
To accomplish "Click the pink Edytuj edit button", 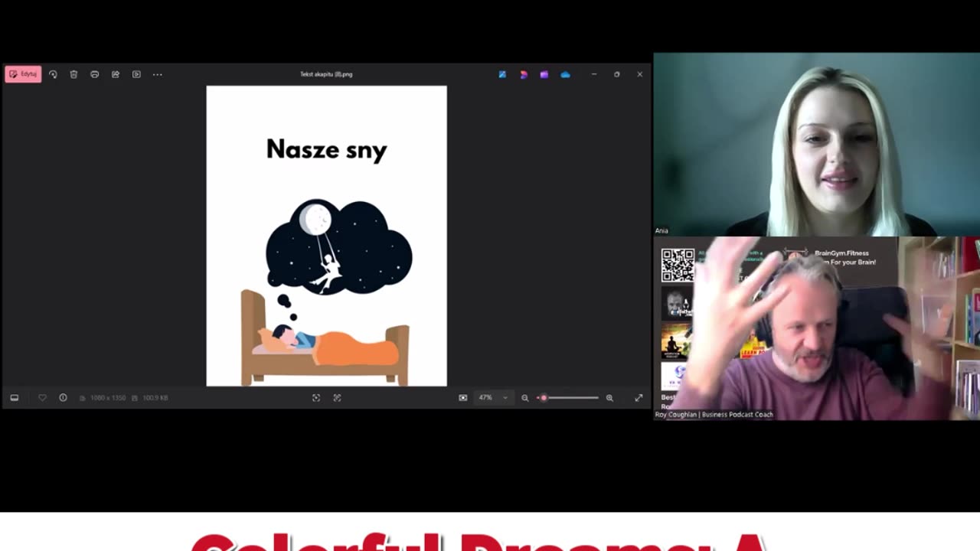I will tap(23, 74).
